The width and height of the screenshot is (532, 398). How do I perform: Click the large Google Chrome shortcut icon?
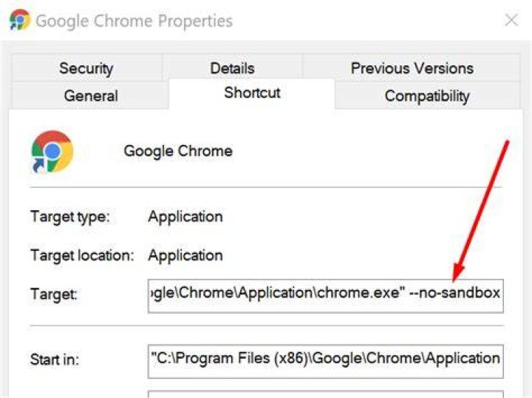pos(52,152)
